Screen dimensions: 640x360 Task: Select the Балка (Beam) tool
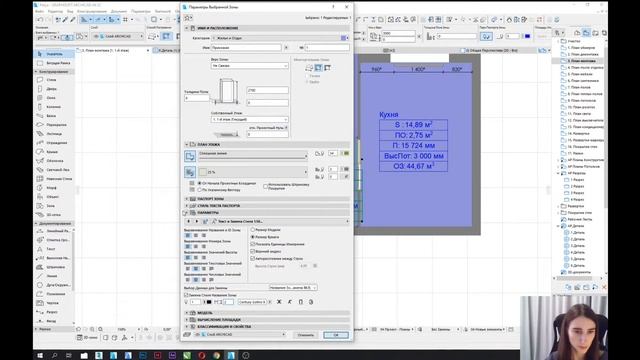pos(54,116)
